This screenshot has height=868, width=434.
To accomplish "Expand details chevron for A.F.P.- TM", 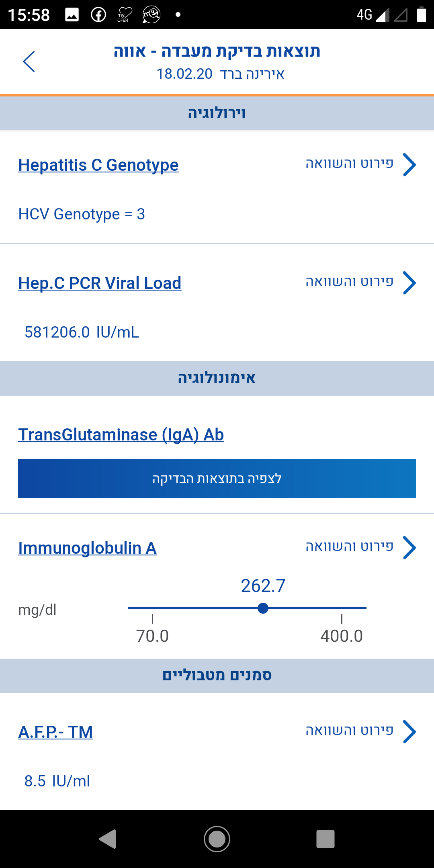I will 409,731.
